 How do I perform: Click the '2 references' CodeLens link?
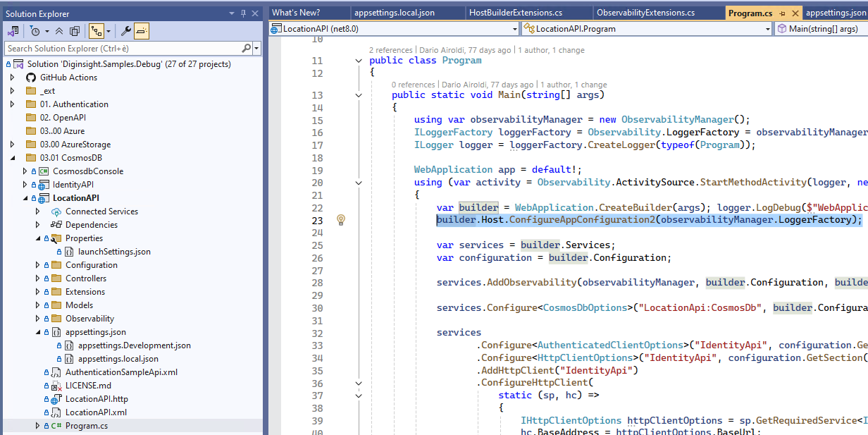(x=390, y=50)
